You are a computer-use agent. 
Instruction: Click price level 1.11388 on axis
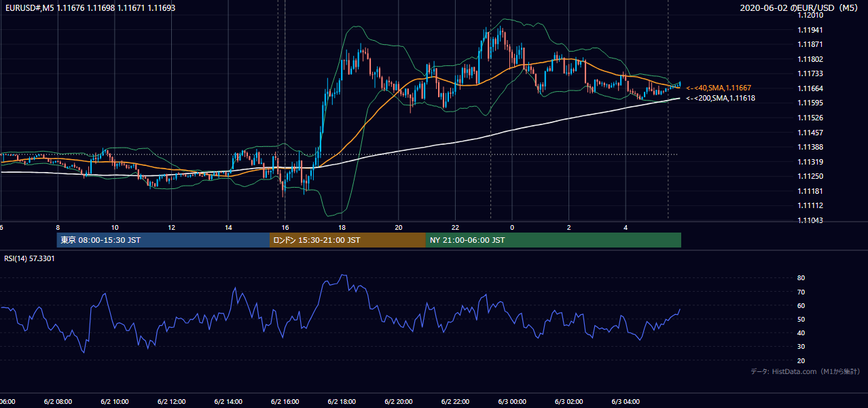[811, 147]
